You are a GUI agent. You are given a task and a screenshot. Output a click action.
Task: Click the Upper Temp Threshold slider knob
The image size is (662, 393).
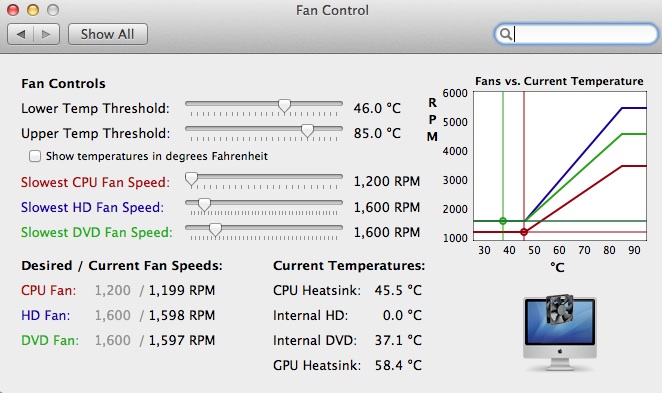(307, 131)
